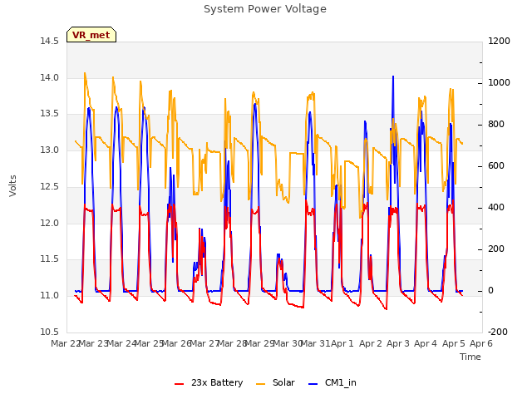Click the orange Solar legend swatch
The height and width of the screenshot is (399, 532).
[x=260, y=384]
